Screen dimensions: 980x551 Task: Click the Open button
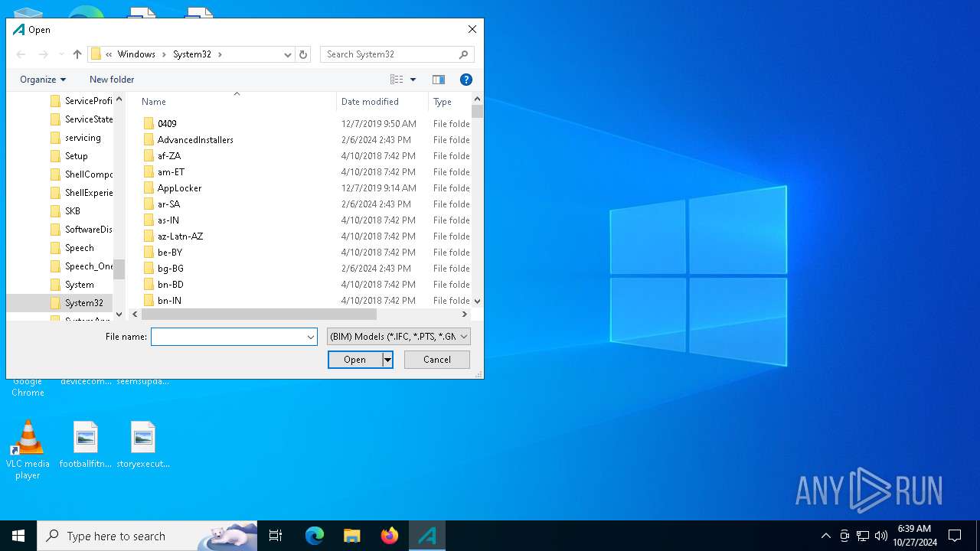(x=355, y=360)
